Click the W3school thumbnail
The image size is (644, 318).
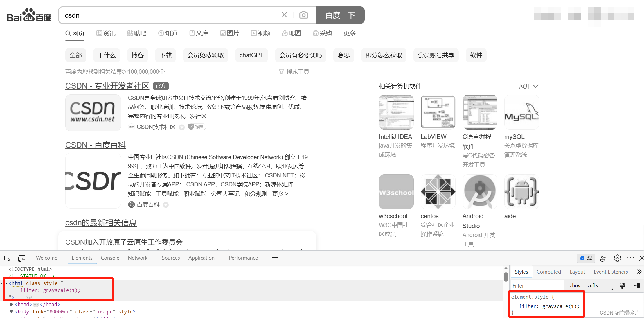coord(396,192)
